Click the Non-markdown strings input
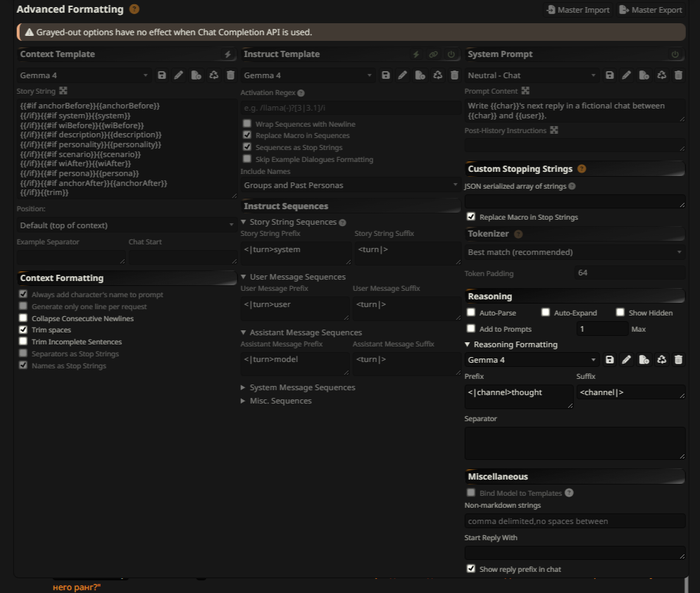This screenshot has height=593, width=700. point(575,520)
